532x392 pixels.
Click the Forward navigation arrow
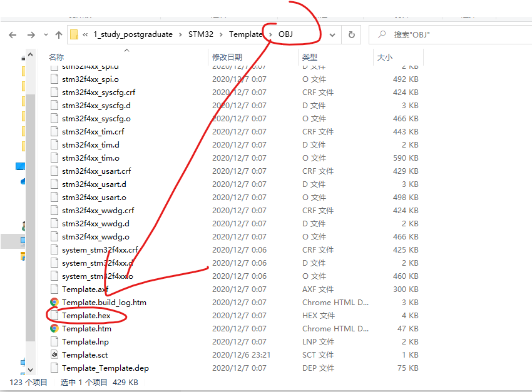31,35
